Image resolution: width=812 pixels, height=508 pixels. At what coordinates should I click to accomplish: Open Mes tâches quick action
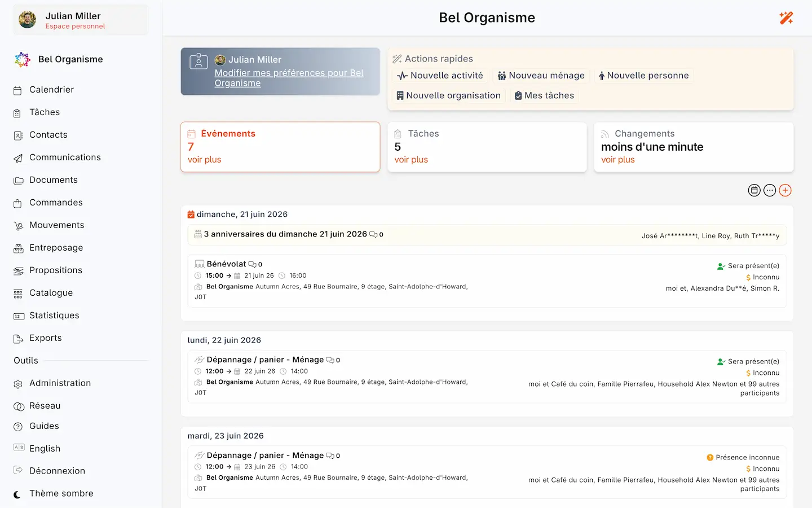tap(544, 96)
